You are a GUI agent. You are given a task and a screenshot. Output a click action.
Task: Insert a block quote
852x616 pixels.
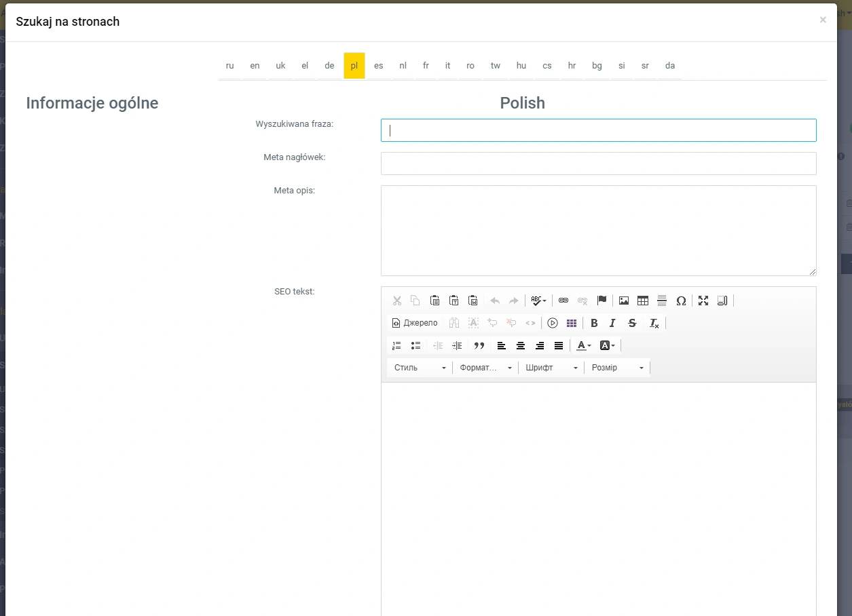point(479,345)
